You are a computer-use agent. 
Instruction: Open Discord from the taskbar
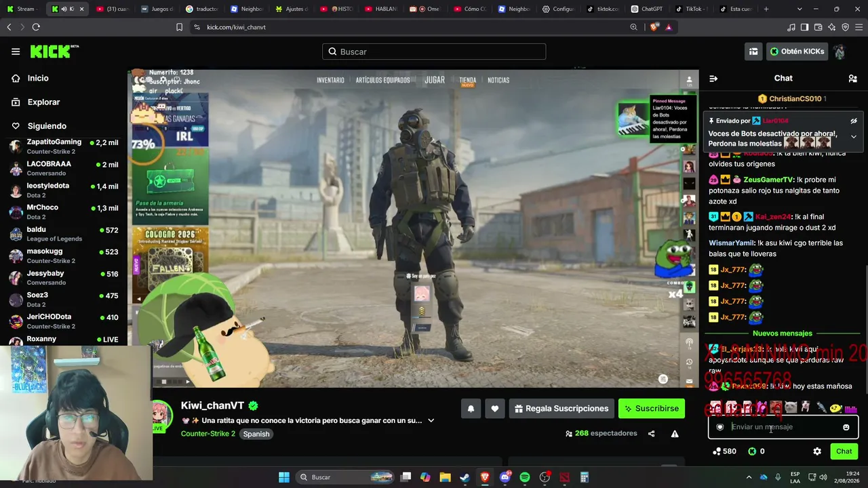click(x=505, y=477)
